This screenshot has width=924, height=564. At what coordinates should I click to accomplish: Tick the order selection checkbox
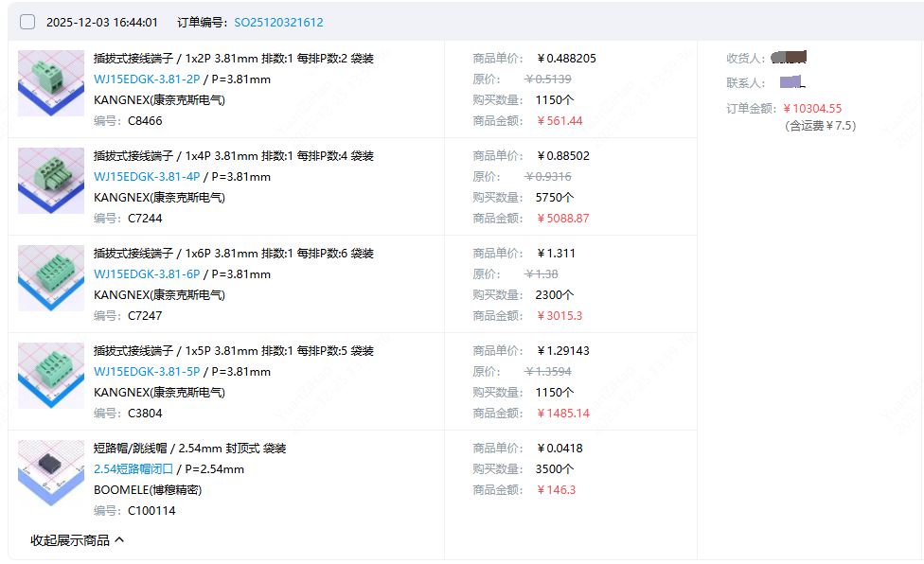coord(27,22)
